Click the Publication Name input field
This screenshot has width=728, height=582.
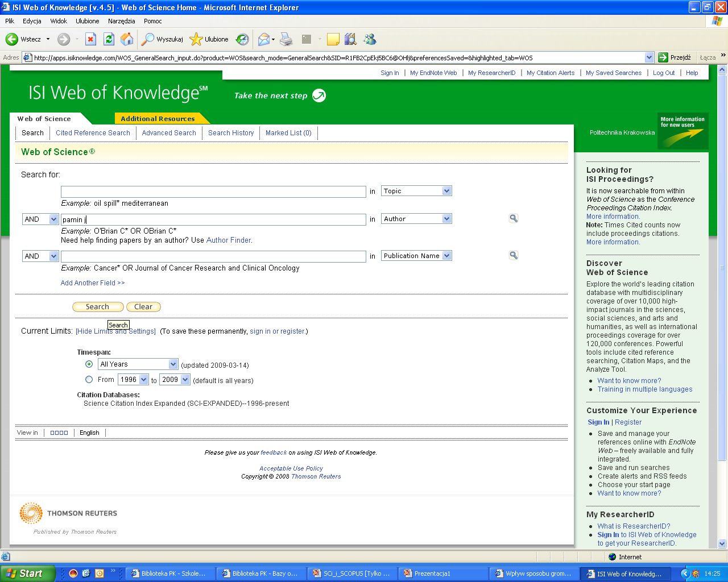click(213, 256)
